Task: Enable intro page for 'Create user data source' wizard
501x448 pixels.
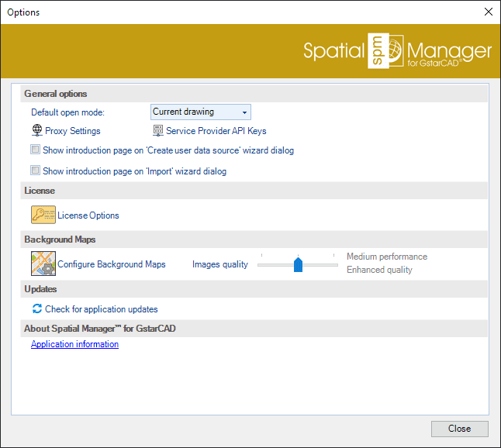Action: pos(35,150)
